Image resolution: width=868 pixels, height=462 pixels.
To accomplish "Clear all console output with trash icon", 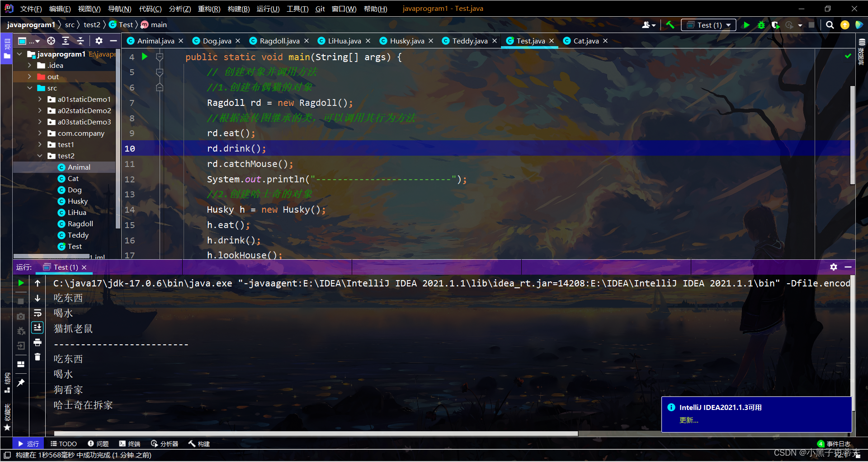I will [38, 357].
